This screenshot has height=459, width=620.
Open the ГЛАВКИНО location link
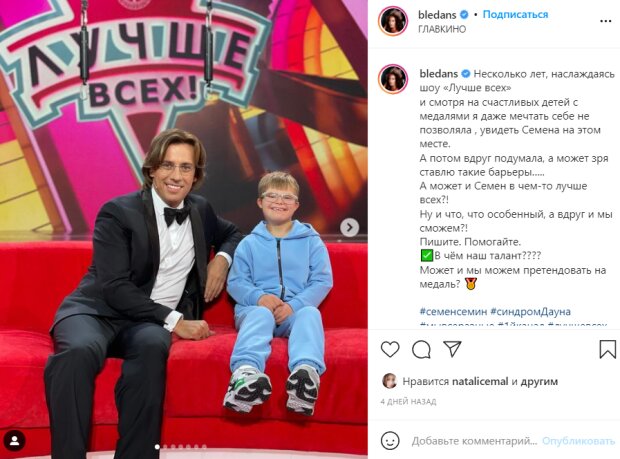(x=442, y=29)
